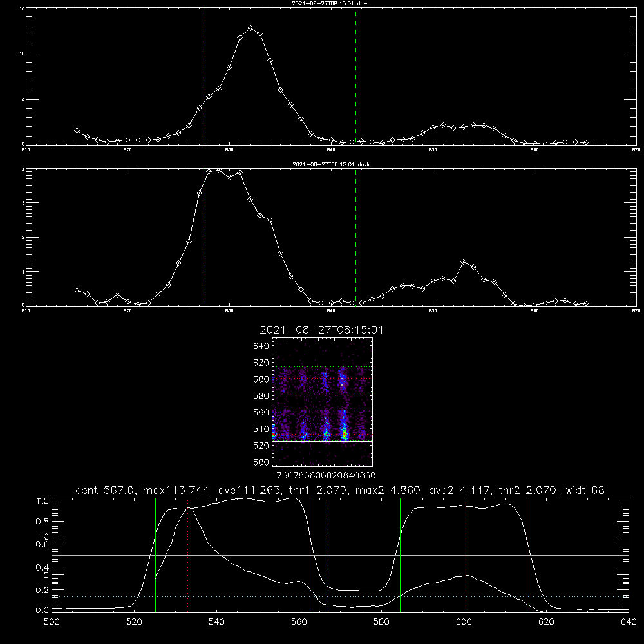Click the right green dashed line in the dawn plot

click(355, 78)
